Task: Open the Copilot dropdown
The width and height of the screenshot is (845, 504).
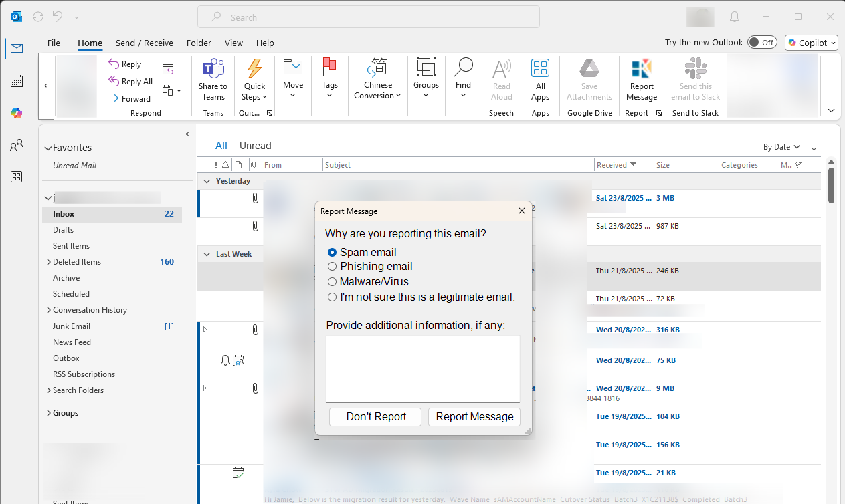Action: tap(811, 43)
